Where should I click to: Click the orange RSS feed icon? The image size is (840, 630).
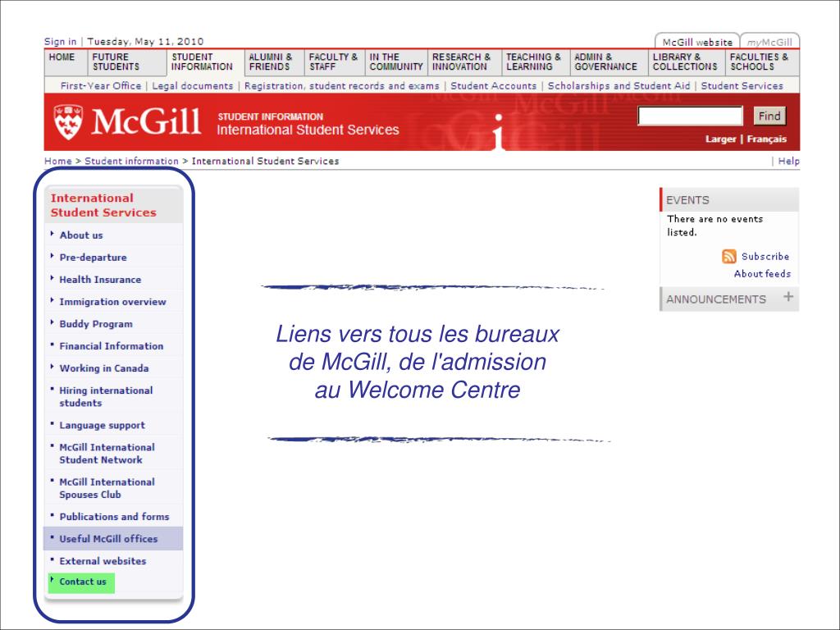click(728, 257)
